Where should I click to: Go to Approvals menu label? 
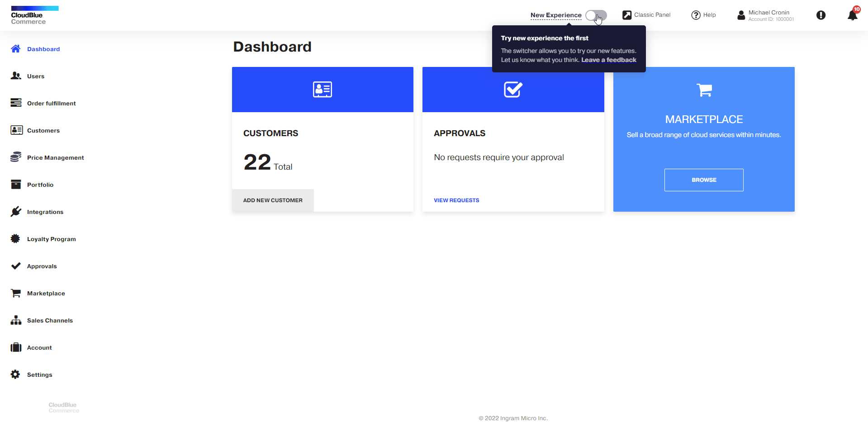click(x=42, y=266)
